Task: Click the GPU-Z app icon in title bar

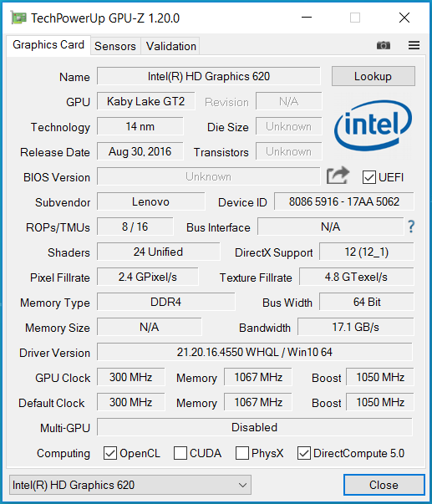Action: 18,18
